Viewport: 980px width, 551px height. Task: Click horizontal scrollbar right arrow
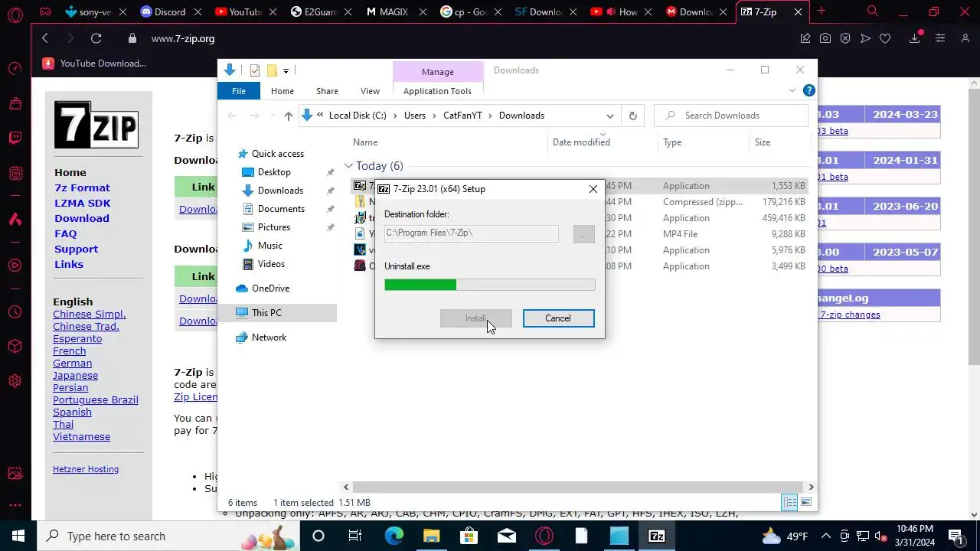811,487
